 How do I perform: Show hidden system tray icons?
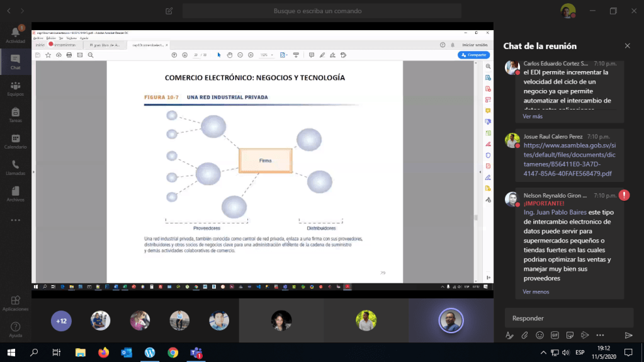pos(543,352)
